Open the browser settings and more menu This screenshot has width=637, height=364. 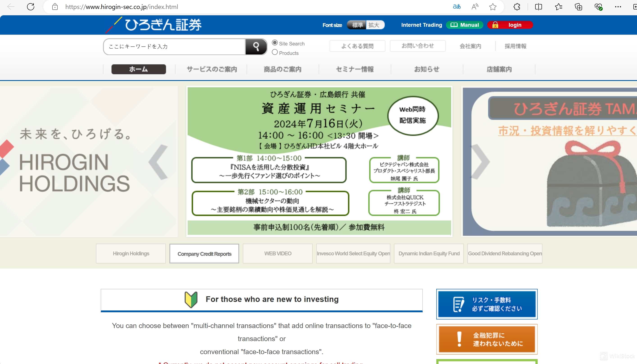618,7
